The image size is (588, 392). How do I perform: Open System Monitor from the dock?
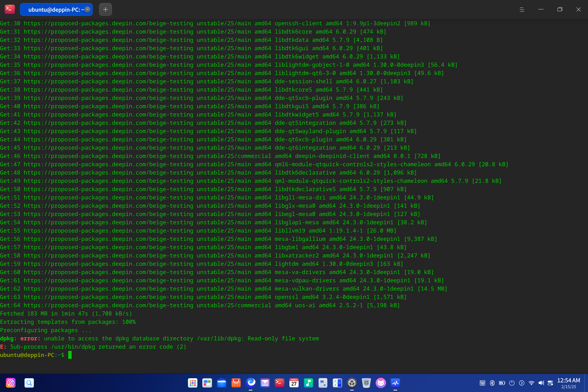pyautogui.click(x=395, y=383)
